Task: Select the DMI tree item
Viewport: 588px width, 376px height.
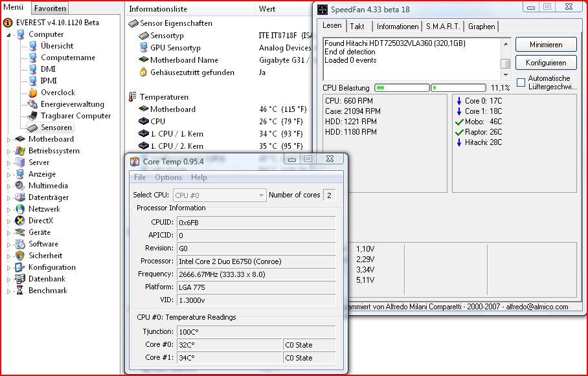Action: point(48,69)
